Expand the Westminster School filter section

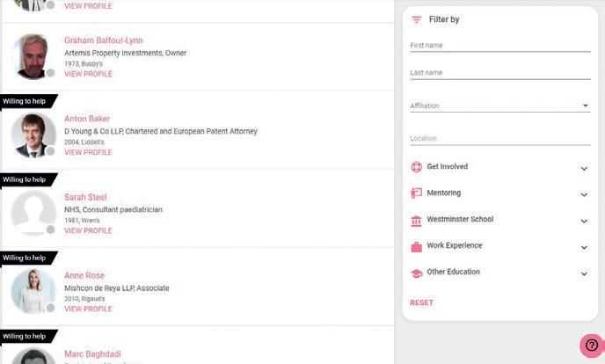tap(584, 221)
